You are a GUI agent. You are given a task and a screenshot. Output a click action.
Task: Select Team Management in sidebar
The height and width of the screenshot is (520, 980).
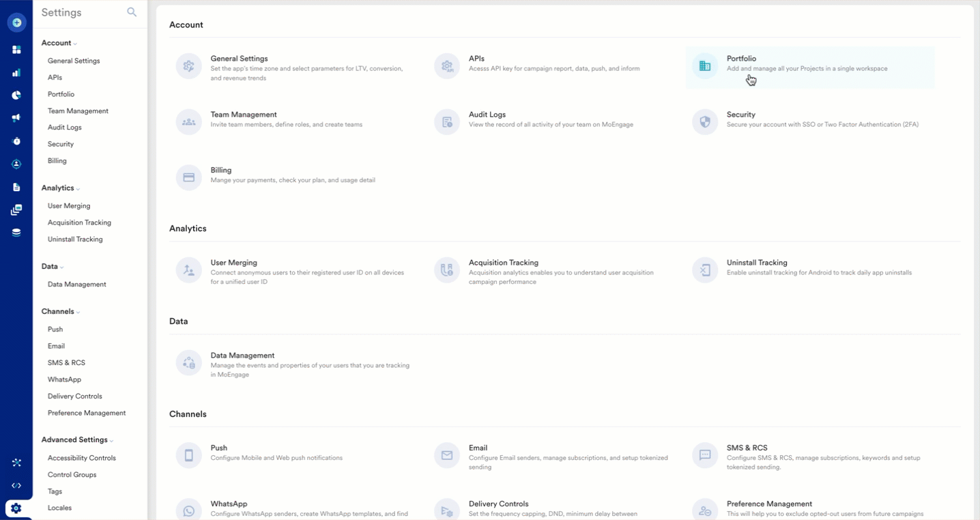78,111
